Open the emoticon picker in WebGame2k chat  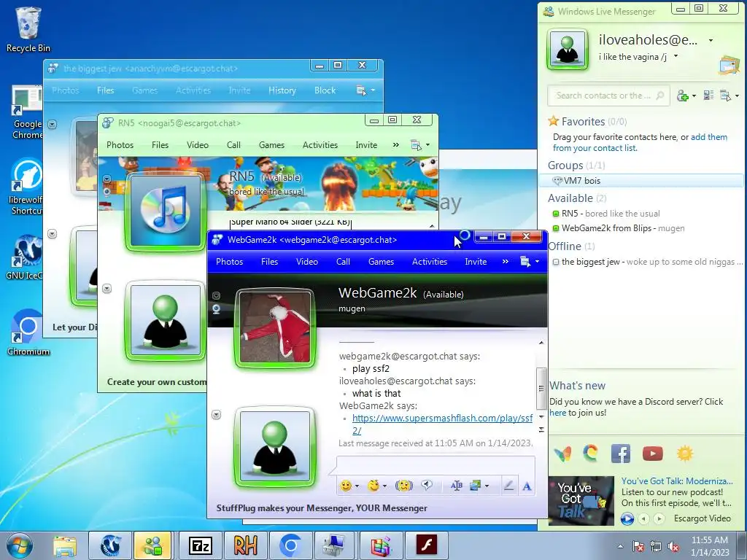pyautogui.click(x=346, y=486)
